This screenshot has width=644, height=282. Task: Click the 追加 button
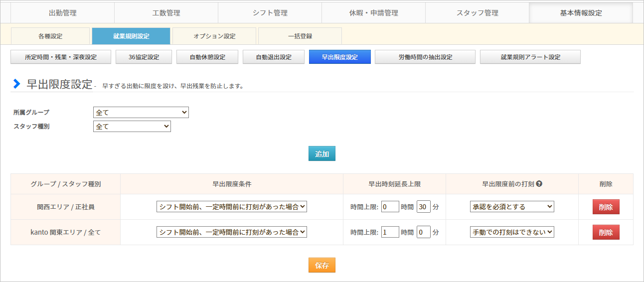tap(322, 154)
